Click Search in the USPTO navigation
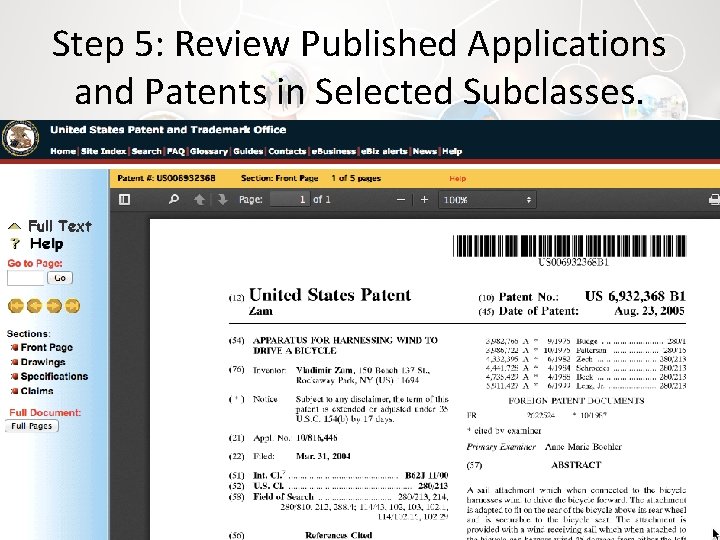Image resolution: width=720 pixels, height=540 pixels. 146,151
